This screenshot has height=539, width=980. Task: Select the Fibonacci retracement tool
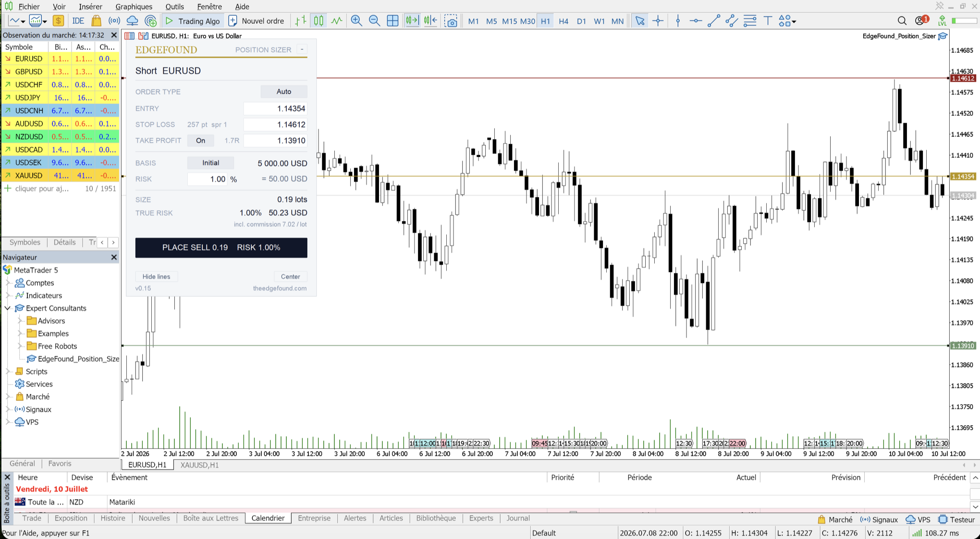[x=750, y=21]
